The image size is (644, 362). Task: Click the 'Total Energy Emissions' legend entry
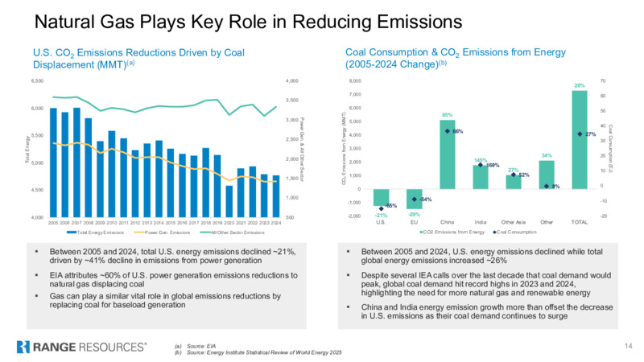click(95, 232)
